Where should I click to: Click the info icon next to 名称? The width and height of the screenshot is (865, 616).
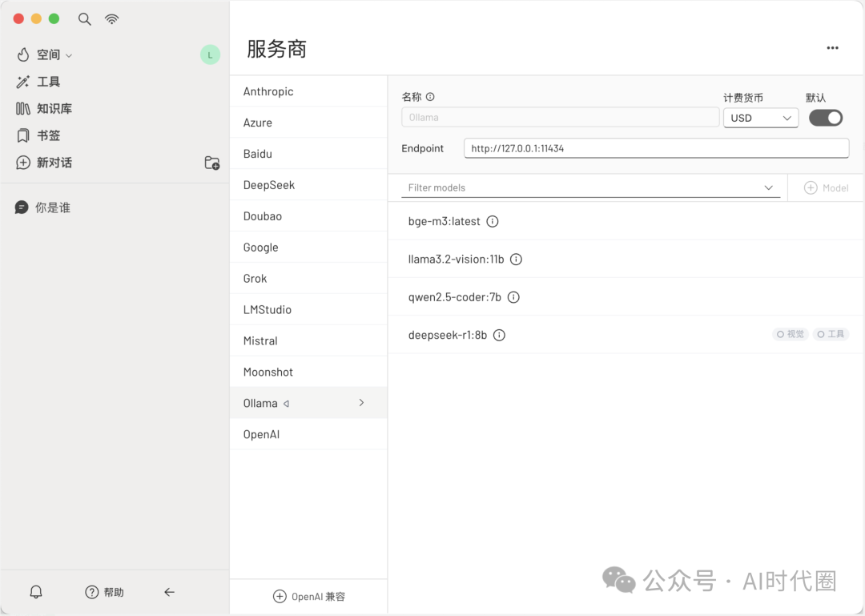point(430,97)
